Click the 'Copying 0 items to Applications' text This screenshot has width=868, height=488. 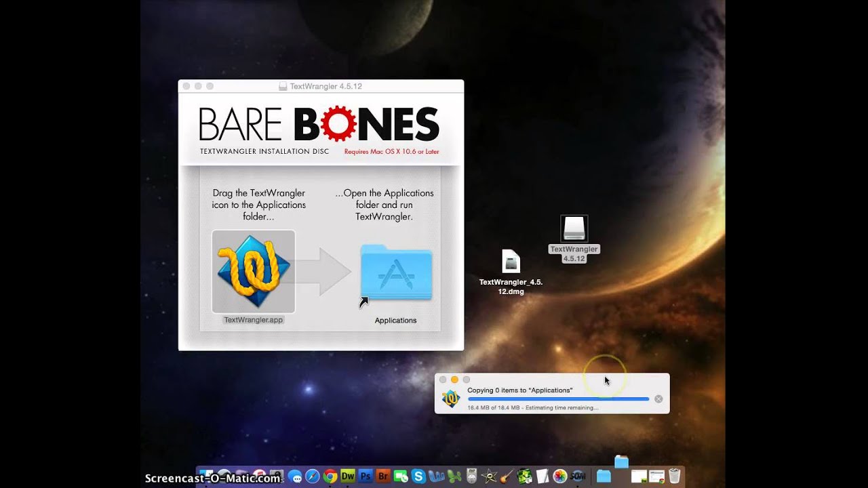point(520,390)
